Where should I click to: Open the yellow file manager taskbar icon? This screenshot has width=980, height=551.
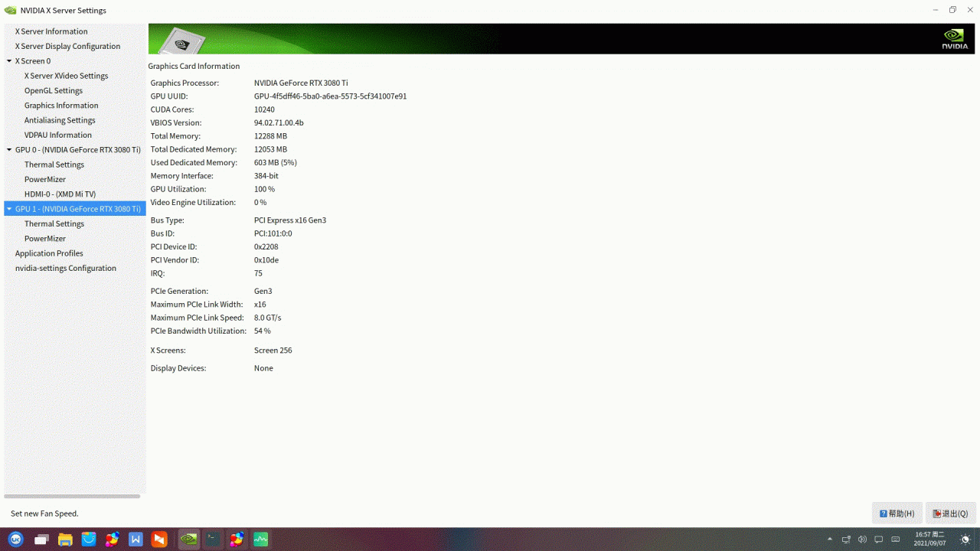click(65, 540)
